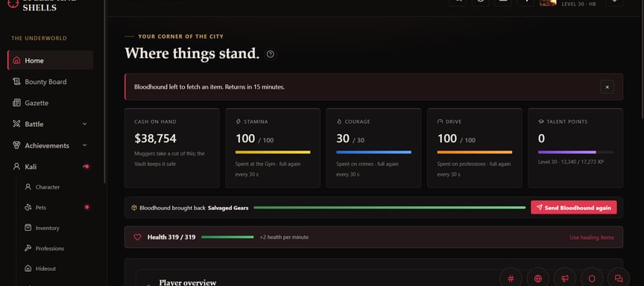
Task: Click the 'SHELLS' logo text
Action: click(40, 7)
